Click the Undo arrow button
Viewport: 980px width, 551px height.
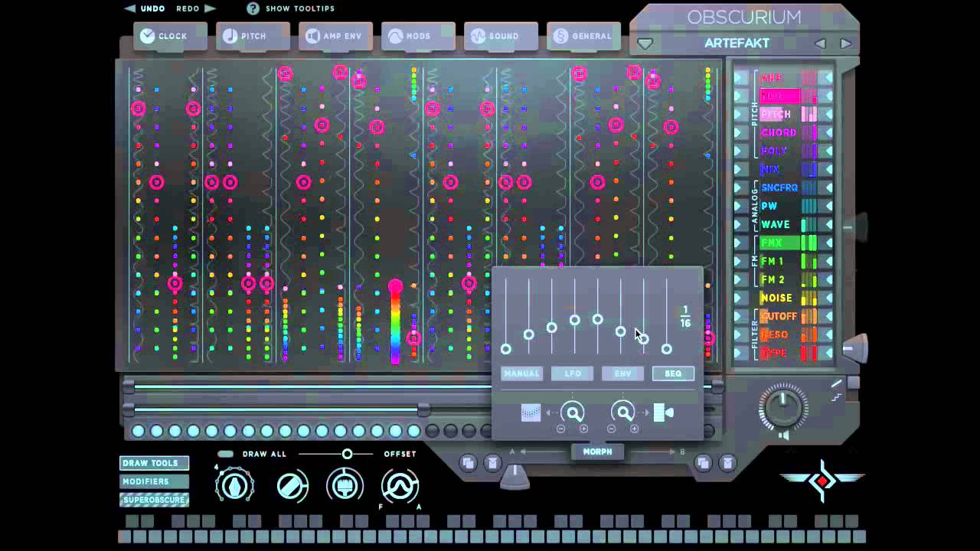pos(130,8)
